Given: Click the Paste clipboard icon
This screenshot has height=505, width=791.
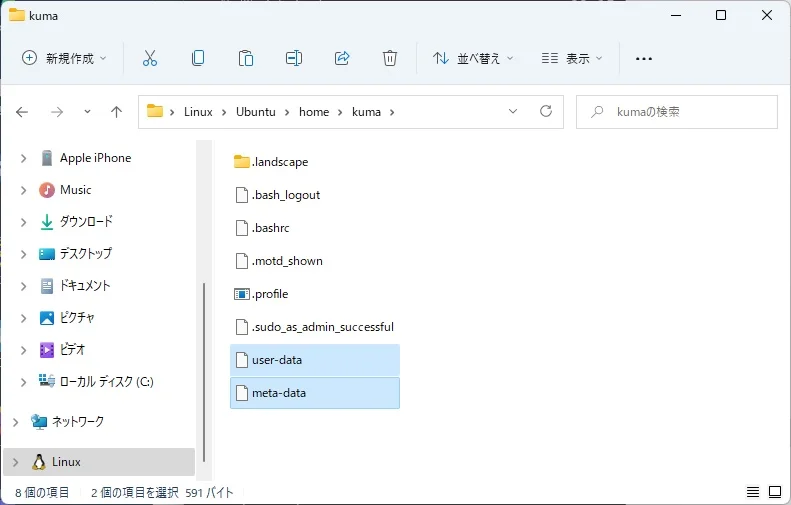Looking at the screenshot, I should pos(246,58).
